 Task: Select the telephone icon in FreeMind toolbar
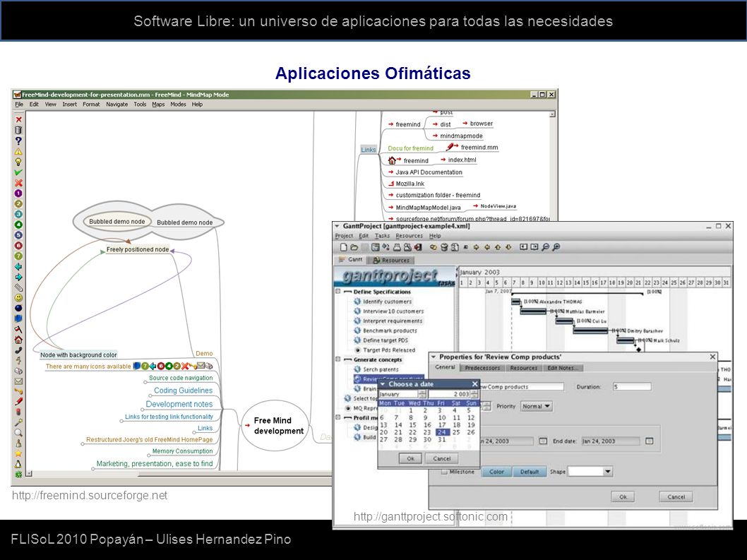(x=18, y=350)
